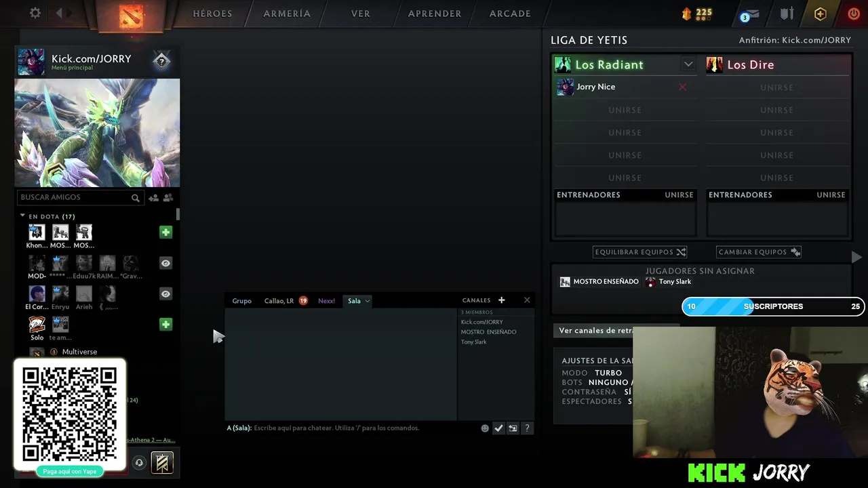868x488 pixels.
Task: Open the emoticon picker in the chat bar
Action: tap(485, 428)
